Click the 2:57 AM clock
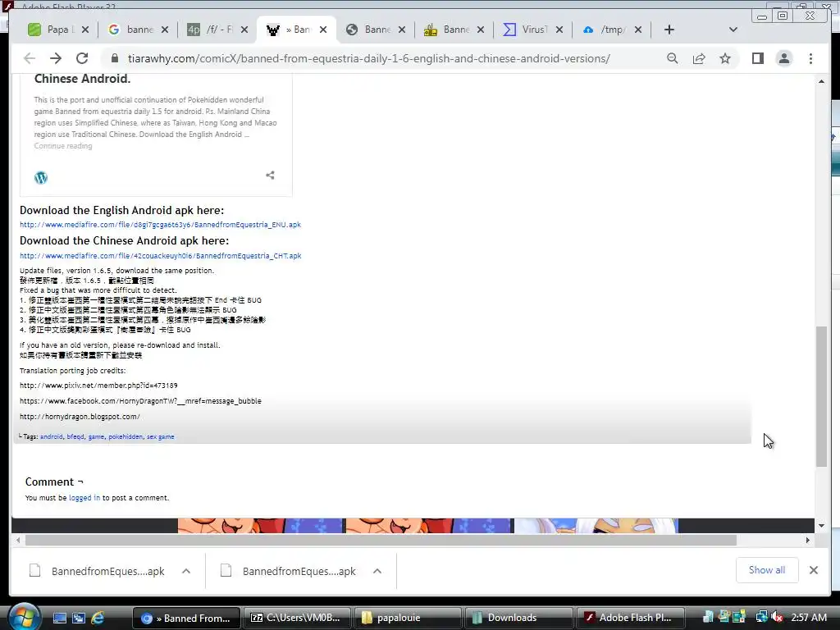 pyautogui.click(x=808, y=618)
